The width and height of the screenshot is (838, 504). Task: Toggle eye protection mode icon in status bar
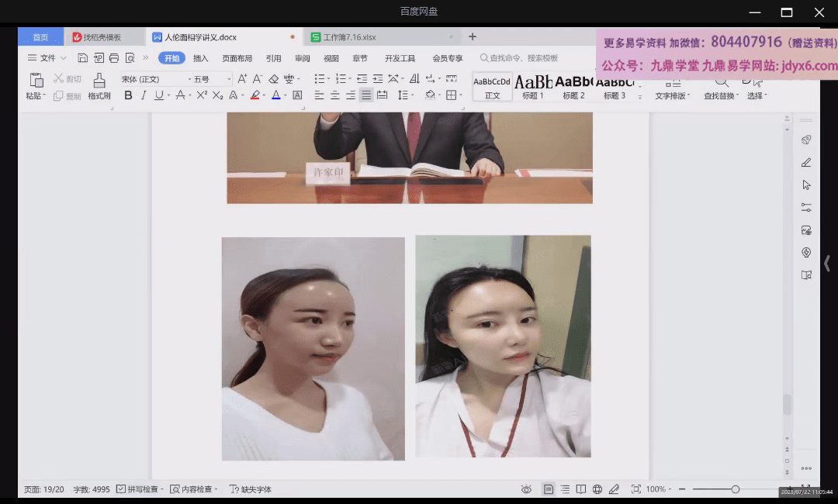click(526, 489)
